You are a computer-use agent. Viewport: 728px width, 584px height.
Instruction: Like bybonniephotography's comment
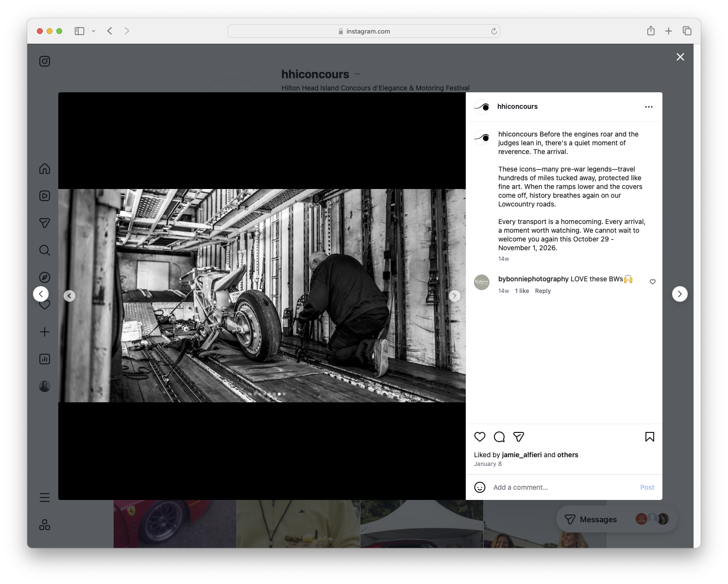click(653, 281)
